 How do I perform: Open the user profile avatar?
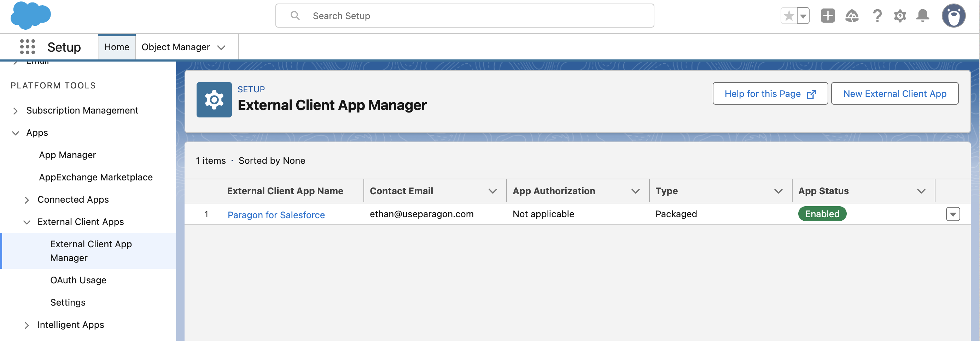pos(953,16)
